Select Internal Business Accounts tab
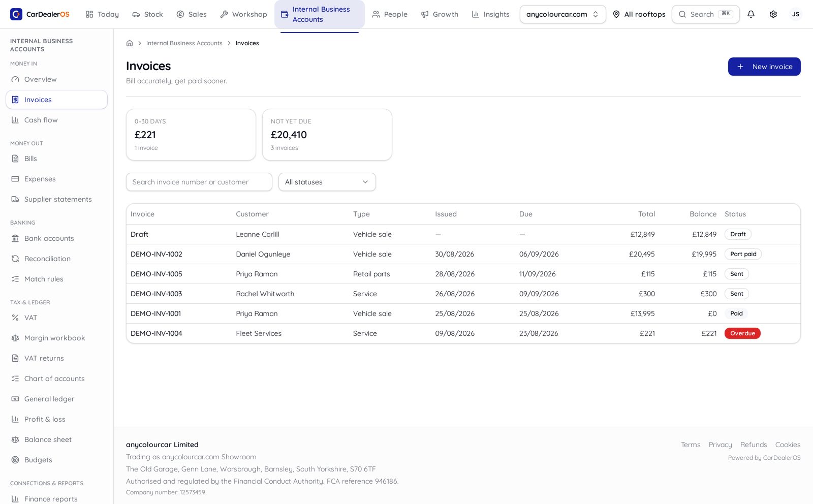This screenshot has height=504, width=813. (x=320, y=14)
